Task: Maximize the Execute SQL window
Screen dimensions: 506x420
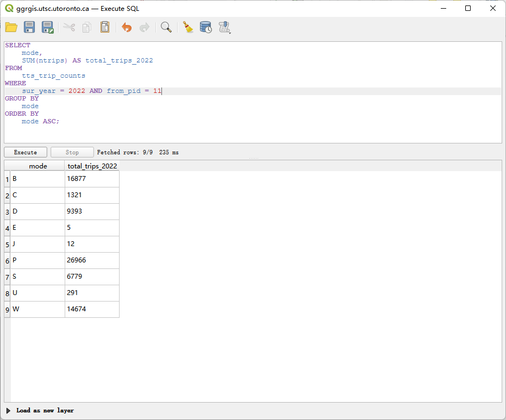Action: click(x=468, y=8)
